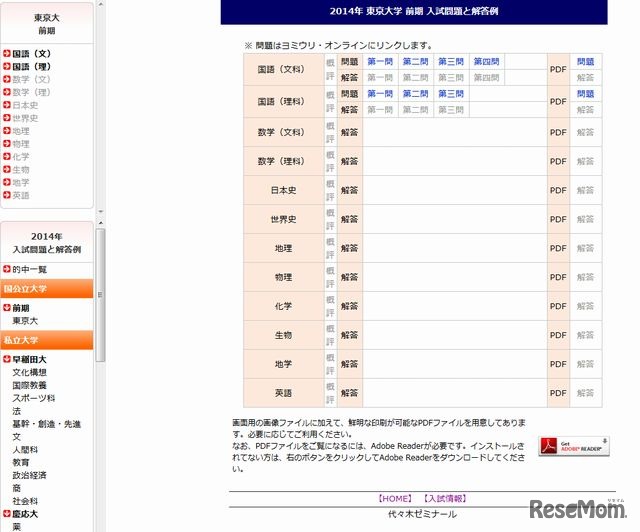
Task: Click the Get Adobe Reader download badge
Action: pyautogui.click(x=573, y=446)
